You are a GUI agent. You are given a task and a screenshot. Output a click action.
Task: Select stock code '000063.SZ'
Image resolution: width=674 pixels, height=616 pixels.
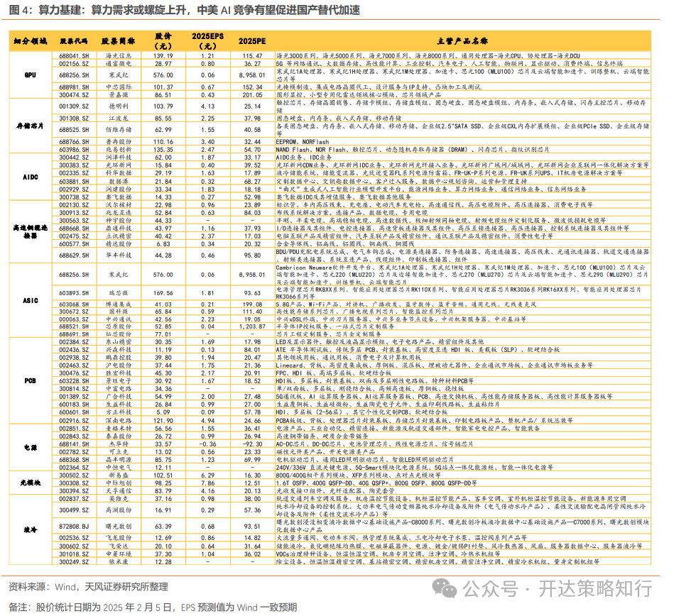point(74,319)
